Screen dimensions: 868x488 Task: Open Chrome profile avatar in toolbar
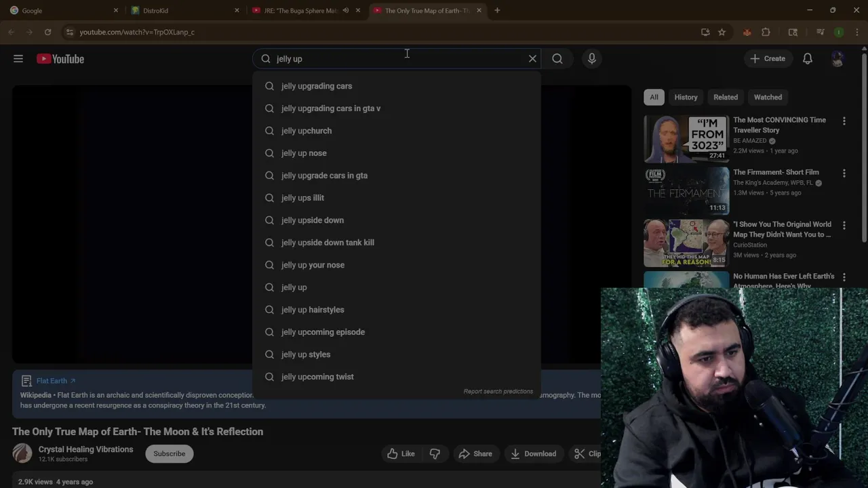839,32
